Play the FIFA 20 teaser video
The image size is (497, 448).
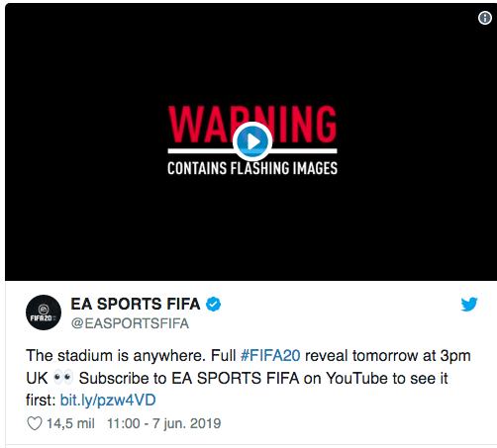[252, 141]
